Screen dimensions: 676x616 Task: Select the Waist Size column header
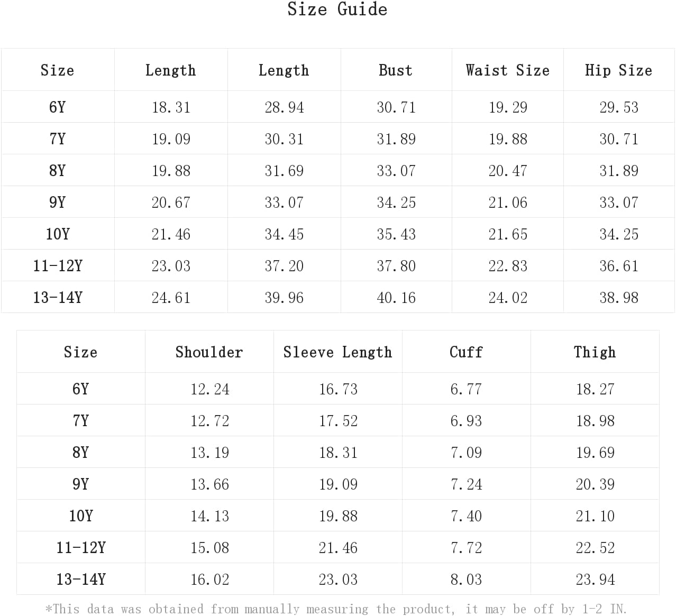click(x=507, y=70)
